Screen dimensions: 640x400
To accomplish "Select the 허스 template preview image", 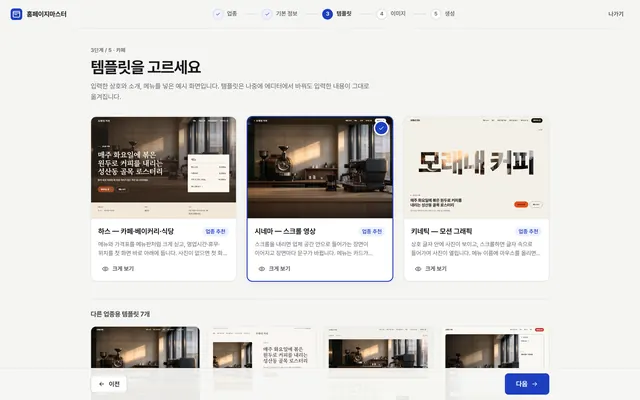I will pos(163,167).
